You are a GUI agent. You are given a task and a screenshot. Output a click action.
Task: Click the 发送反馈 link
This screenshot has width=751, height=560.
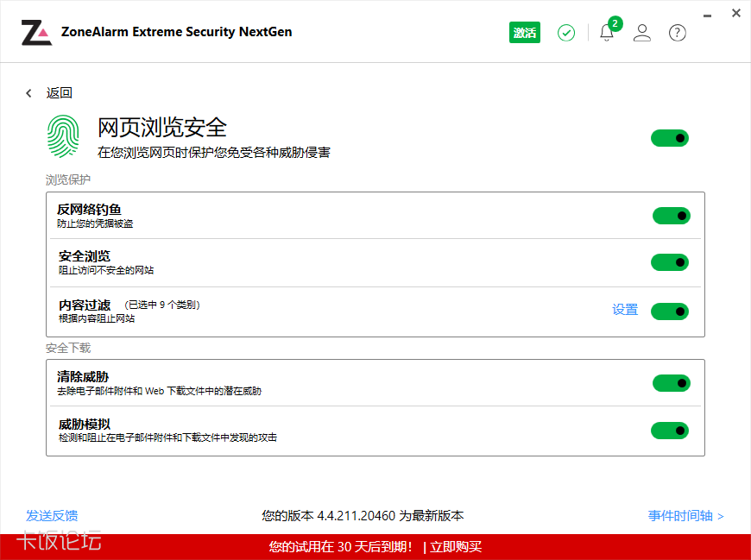coord(52,516)
